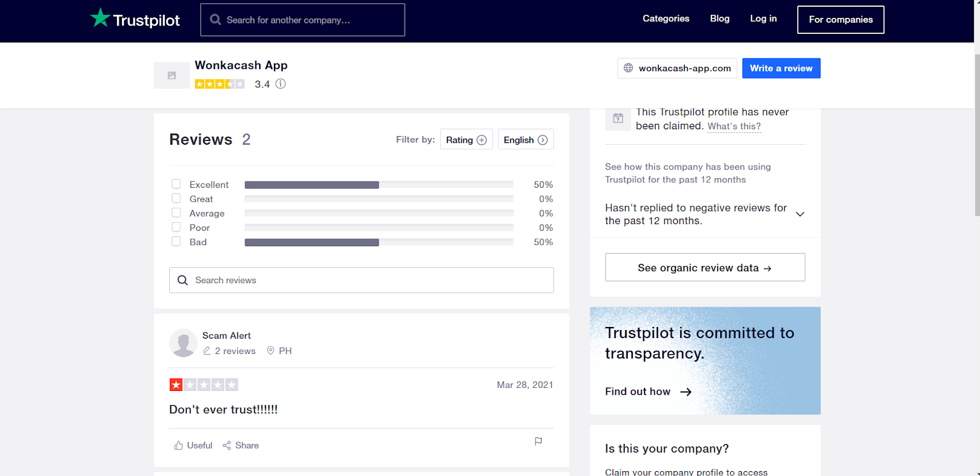
Task: Open the Blog navigation link
Action: (720, 18)
